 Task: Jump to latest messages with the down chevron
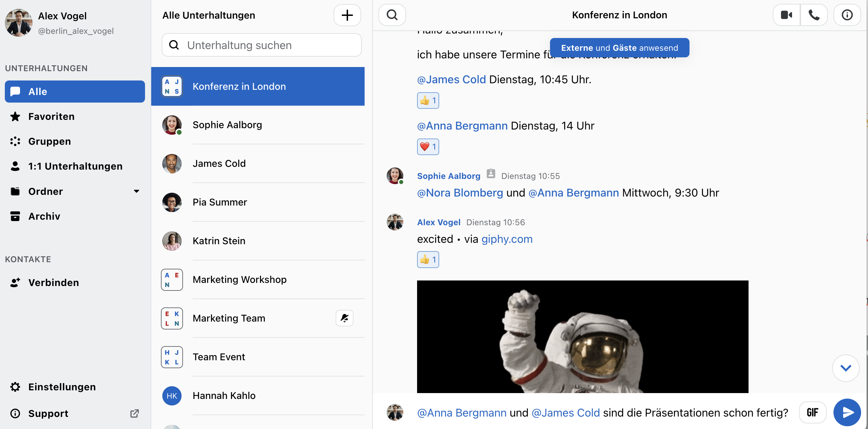(846, 368)
